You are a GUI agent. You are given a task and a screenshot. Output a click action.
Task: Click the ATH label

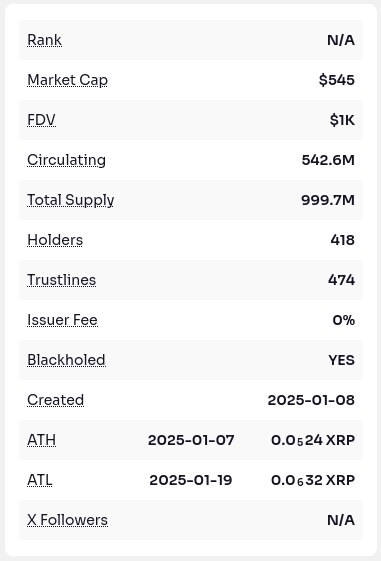(x=41, y=440)
